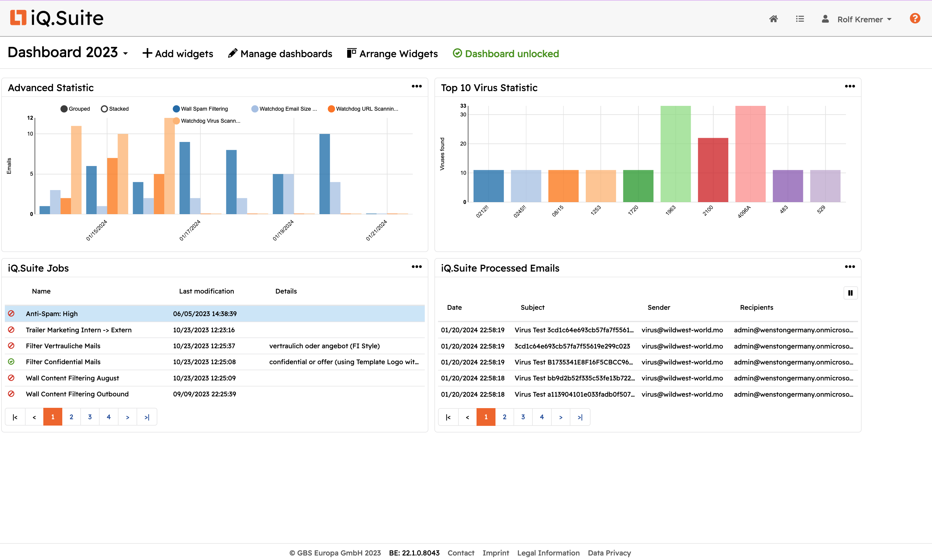Click status icon for Wall Content Filtering Outbound

11,394
